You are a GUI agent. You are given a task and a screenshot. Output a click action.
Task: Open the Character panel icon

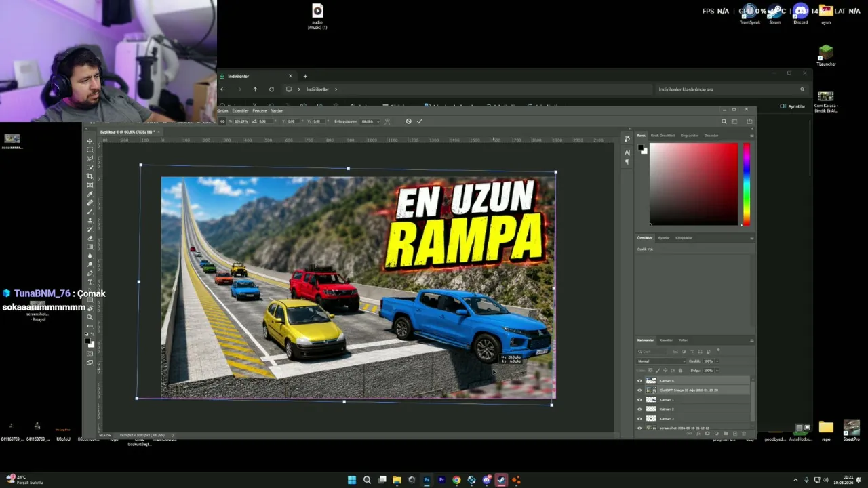(x=627, y=152)
